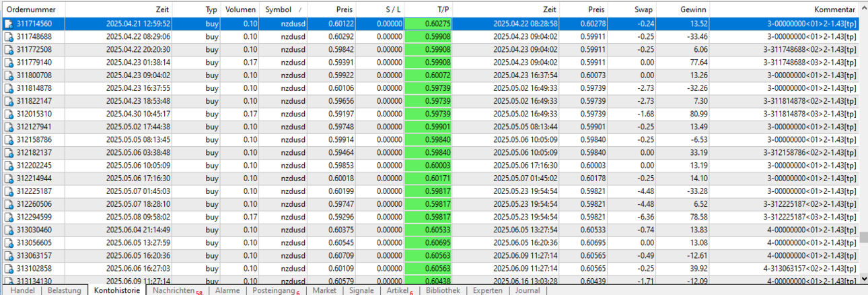Click Gewinn value 39.92

697,269
